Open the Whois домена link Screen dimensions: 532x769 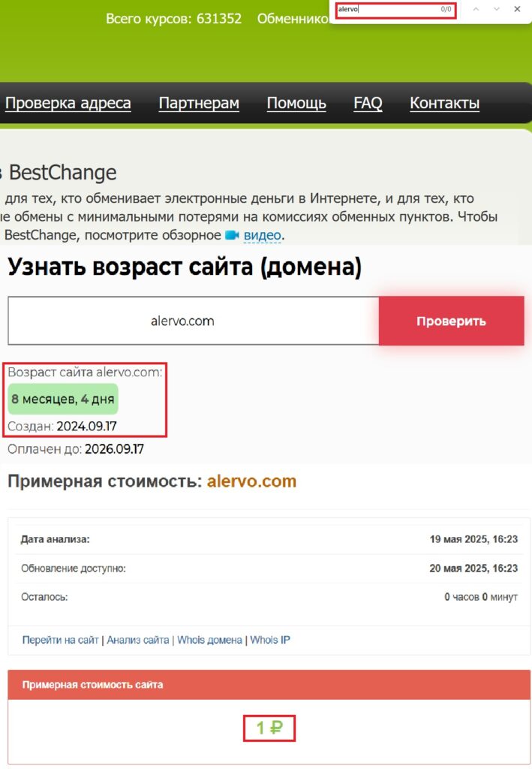[209, 640]
